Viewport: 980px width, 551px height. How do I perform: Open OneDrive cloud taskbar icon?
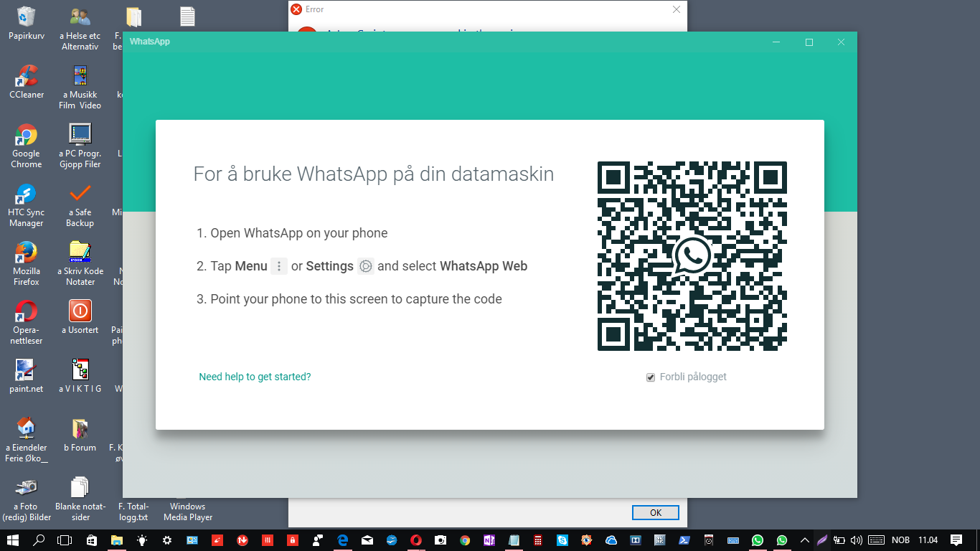click(x=611, y=540)
